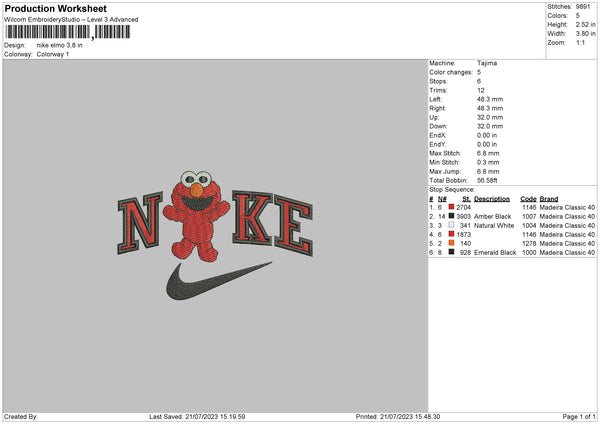Click 'Last Saved: 21/07/2023 15.19.59' text
The height and width of the screenshot is (424, 600).
197,417
